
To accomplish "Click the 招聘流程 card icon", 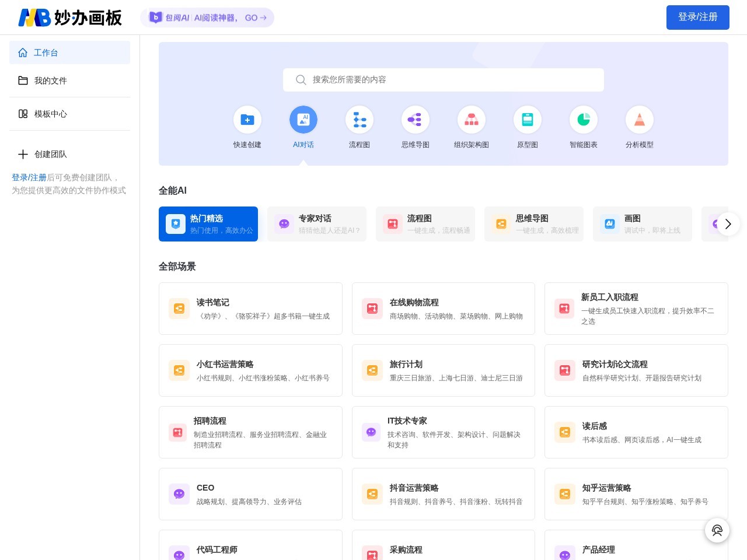I will pyautogui.click(x=178, y=432).
